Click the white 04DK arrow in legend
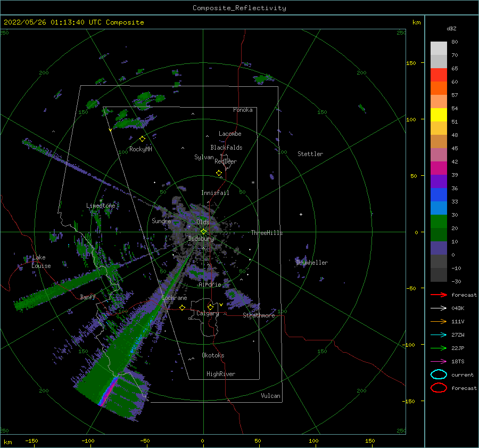479x448 pixels. (x=439, y=308)
